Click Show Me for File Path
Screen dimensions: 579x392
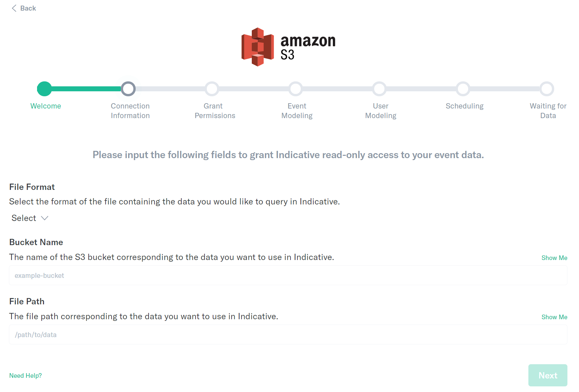pyautogui.click(x=554, y=317)
